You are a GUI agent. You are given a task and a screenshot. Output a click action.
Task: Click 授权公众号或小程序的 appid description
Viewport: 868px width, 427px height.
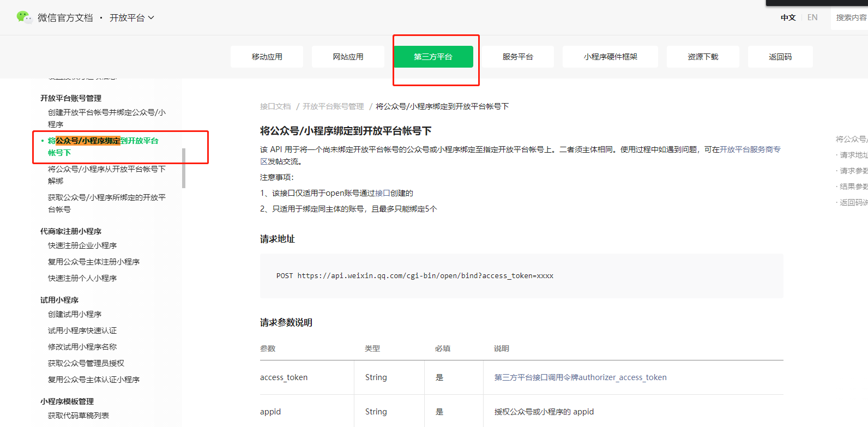click(x=544, y=412)
